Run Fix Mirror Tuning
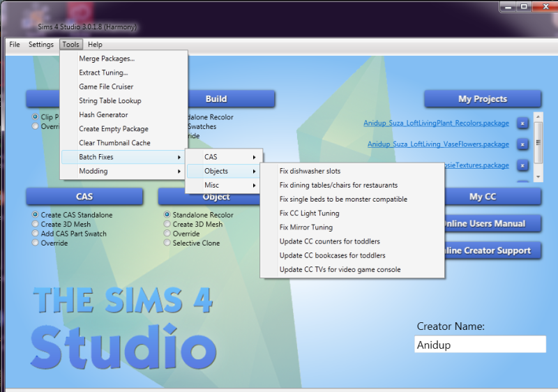This screenshot has height=392, width=558. pos(352,227)
